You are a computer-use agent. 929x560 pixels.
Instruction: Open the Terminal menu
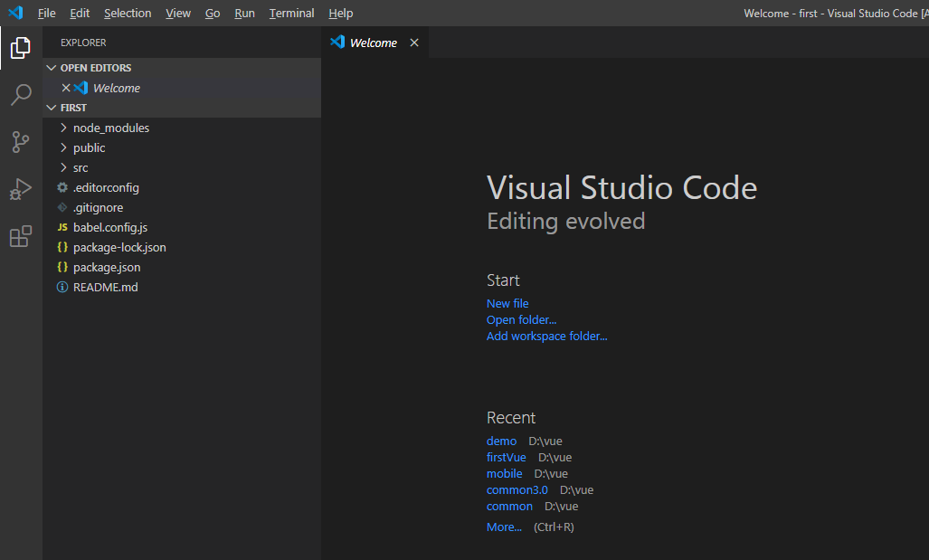(291, 14)
